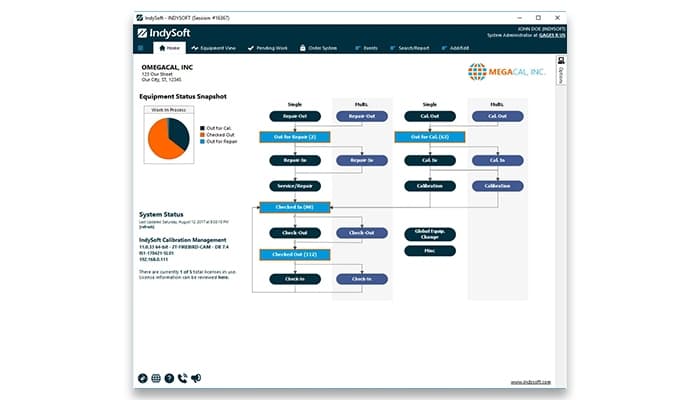Click the IndySoft logo in header
700x400 pixels.
(x=166, y=31)
